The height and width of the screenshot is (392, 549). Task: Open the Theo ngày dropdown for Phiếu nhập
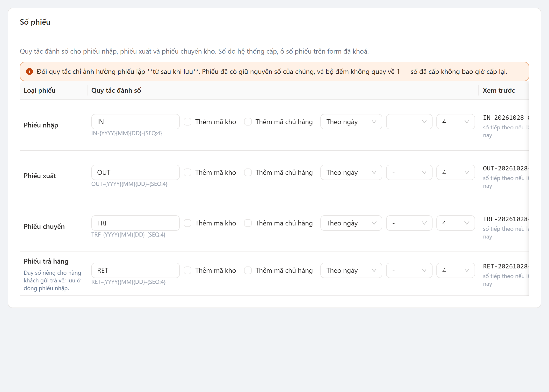pos(351,122)
